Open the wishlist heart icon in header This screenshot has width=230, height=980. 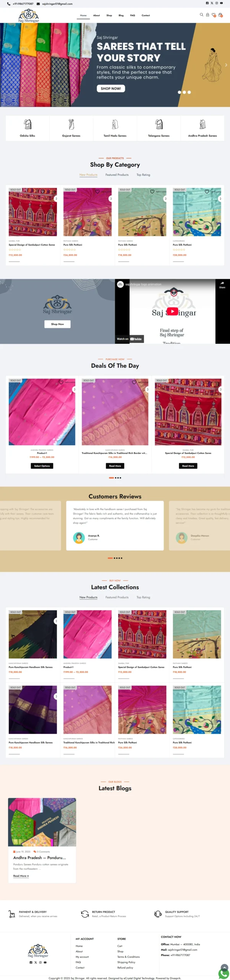(214, 15)
